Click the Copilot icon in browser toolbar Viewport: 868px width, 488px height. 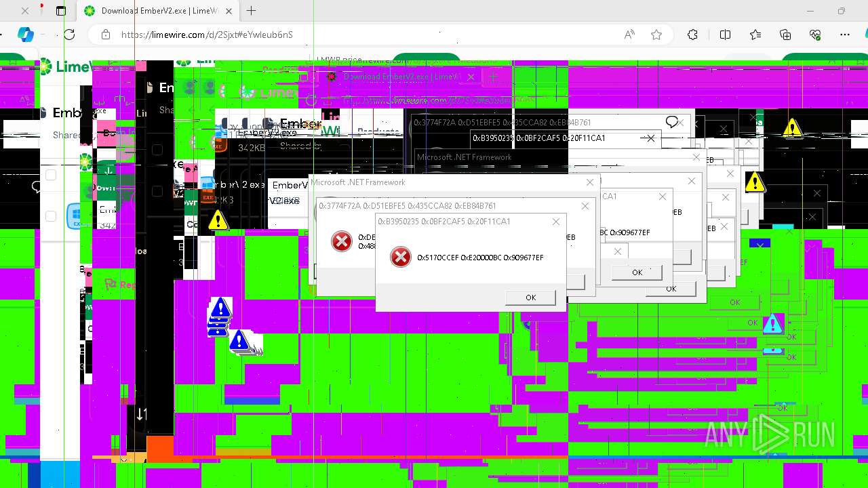(26, 35)
